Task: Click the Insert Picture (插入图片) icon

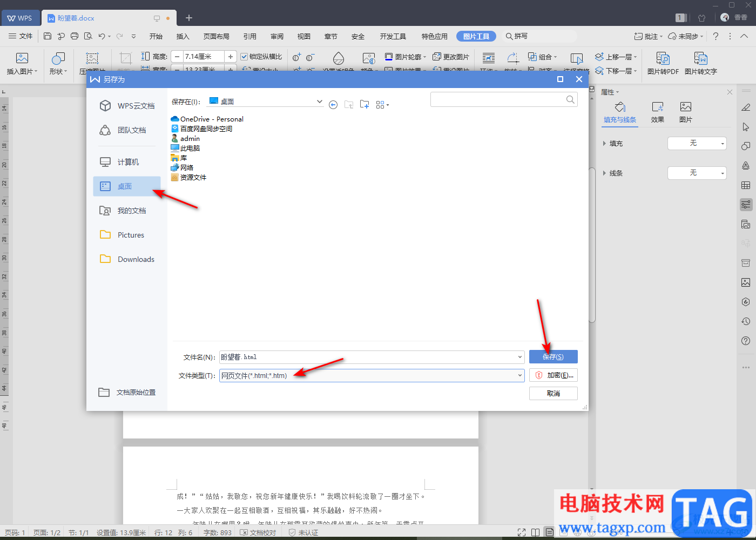Action: tap(22, 58)
